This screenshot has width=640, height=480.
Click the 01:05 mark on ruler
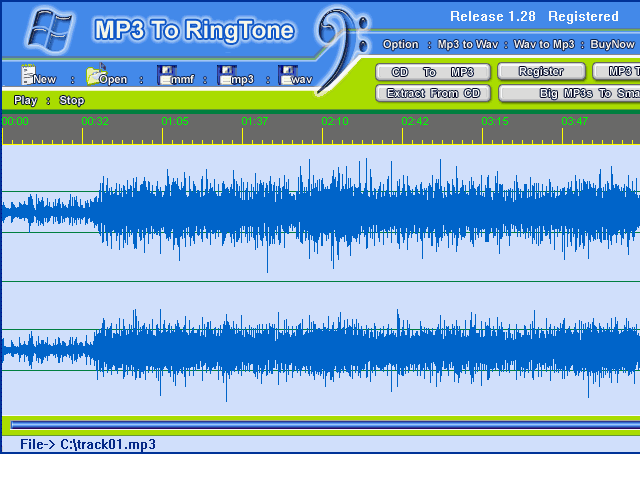[x=175, y=121]
